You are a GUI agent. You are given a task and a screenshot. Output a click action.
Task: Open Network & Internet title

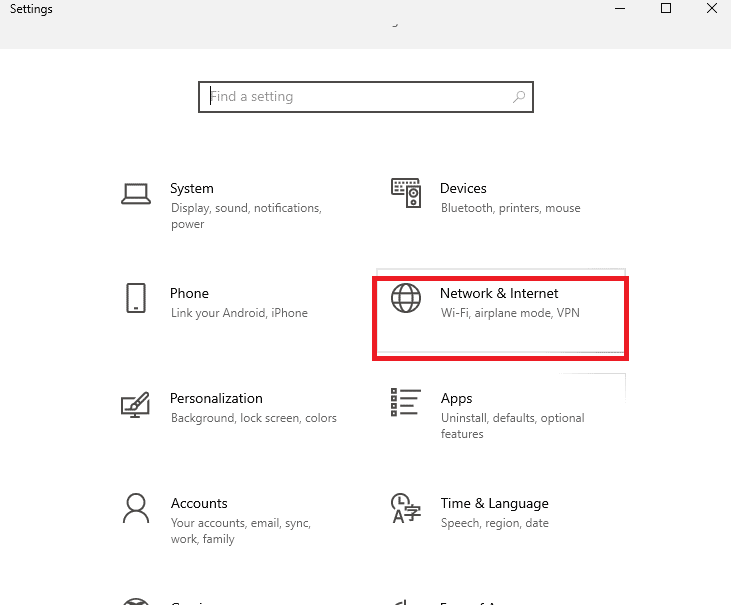pos(499,293)
